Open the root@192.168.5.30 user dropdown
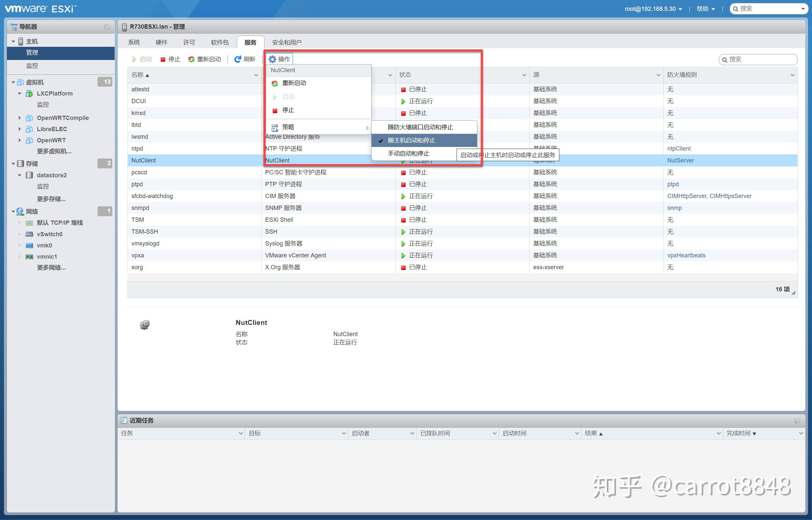The height and width of the screenshot is (520, 812). click(653, 9)
